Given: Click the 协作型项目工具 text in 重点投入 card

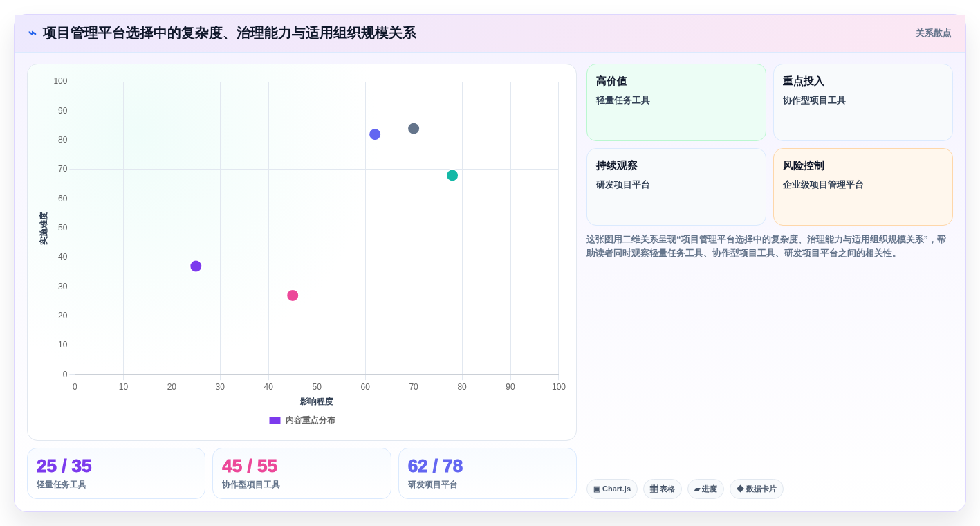Looking at the screenshot, I should point(814,100).
